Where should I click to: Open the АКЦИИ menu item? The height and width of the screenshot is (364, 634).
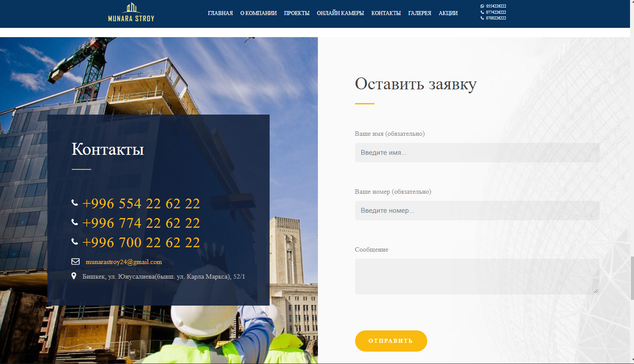pyautogui.click(x=448, y=13)
